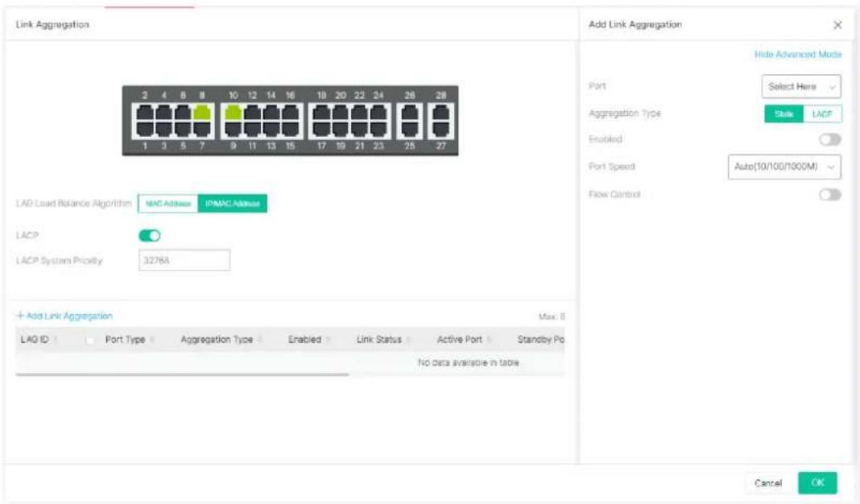Select port 23 on the switch panel

click(379, 129)
